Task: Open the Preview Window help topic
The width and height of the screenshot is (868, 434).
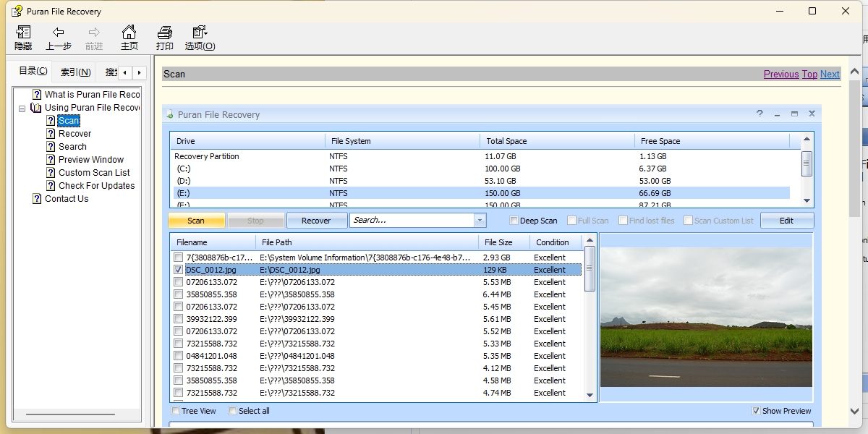Action: pos(91,160)
